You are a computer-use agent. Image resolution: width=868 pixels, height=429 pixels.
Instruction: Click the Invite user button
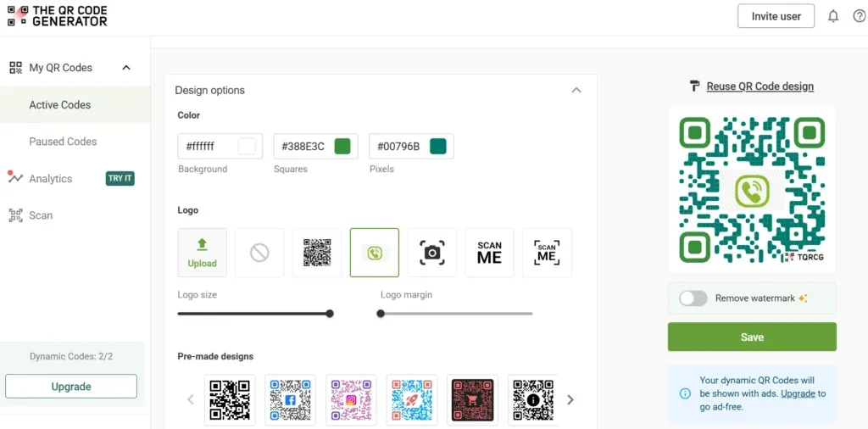[x=776, y=16]
